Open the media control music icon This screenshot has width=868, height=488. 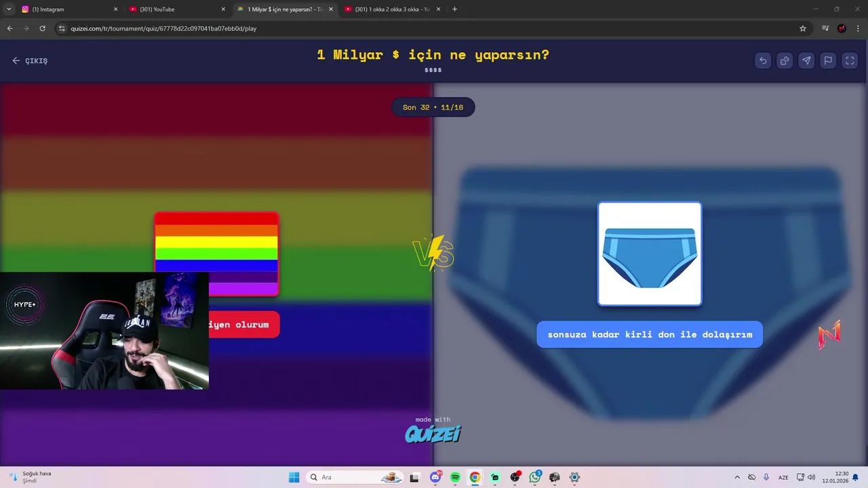(x=825, y=28)
